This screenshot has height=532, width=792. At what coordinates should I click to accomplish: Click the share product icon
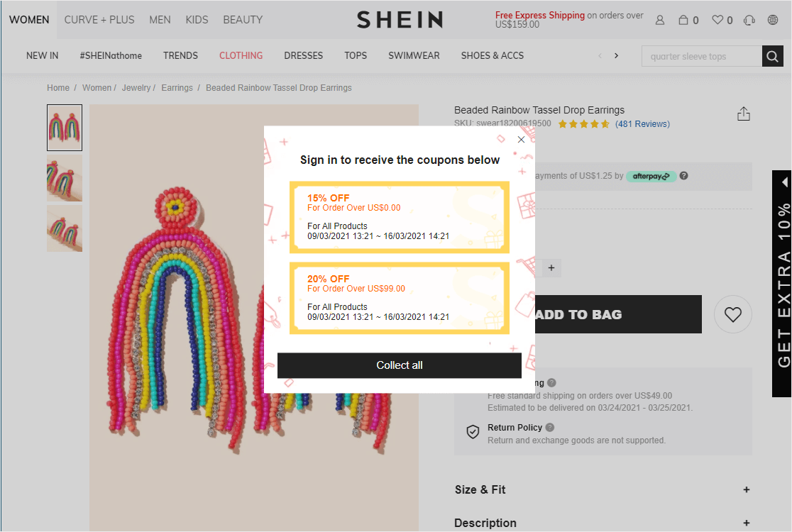click(x=744, y=113)
